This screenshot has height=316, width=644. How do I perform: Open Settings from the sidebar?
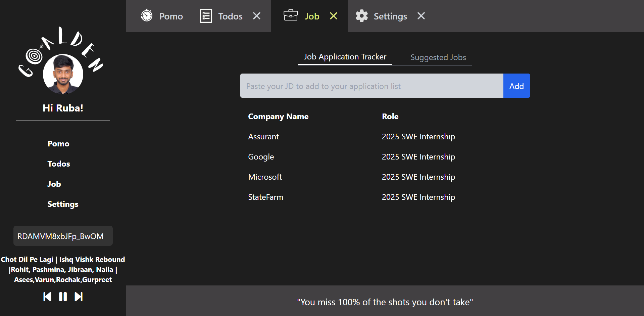point(63,204)
